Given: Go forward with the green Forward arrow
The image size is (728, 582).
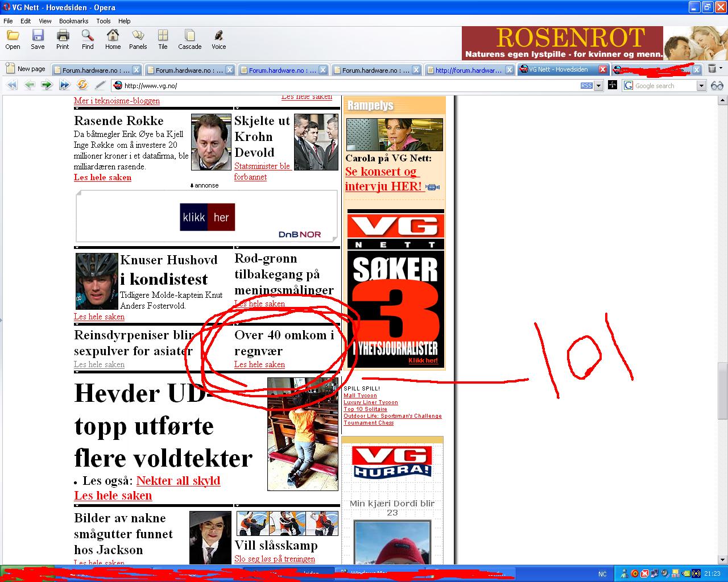Looking at the screenshot, I should (x=47, y=85).
